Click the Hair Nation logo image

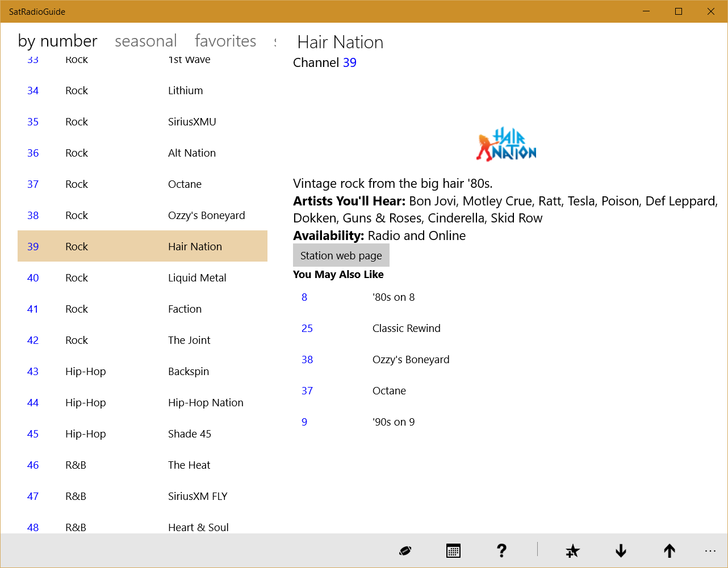[x=506, y=144]
